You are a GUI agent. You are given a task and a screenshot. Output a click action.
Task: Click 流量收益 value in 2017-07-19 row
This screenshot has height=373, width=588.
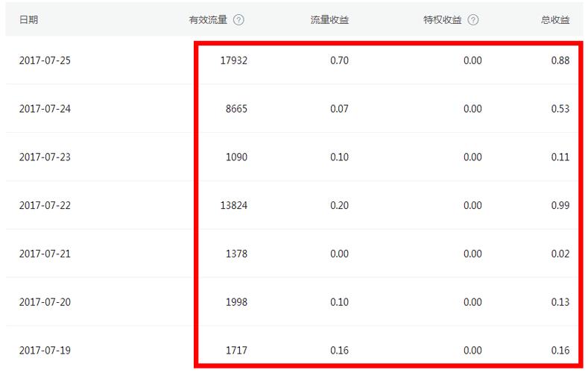pos(339,351)
